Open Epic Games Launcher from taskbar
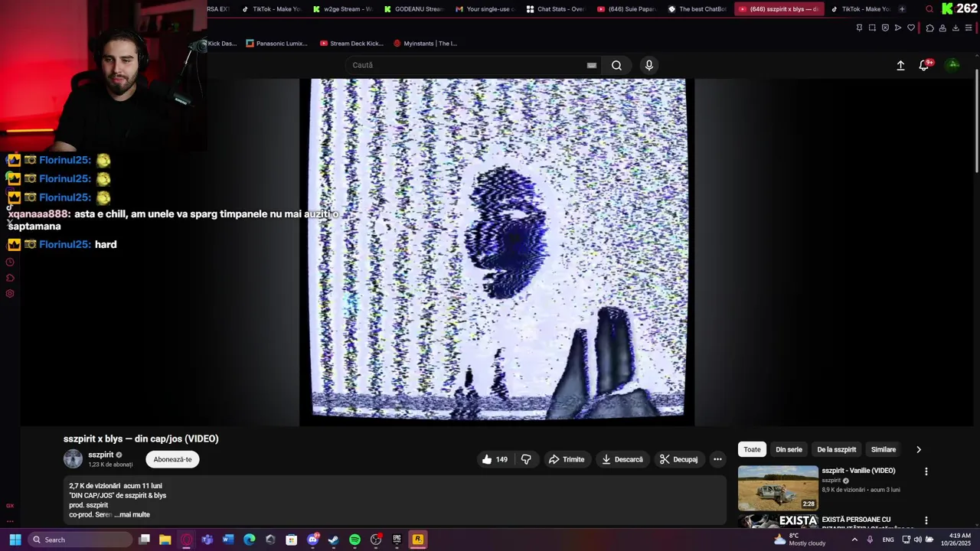 pyautogui.click(x=397, y=540)
